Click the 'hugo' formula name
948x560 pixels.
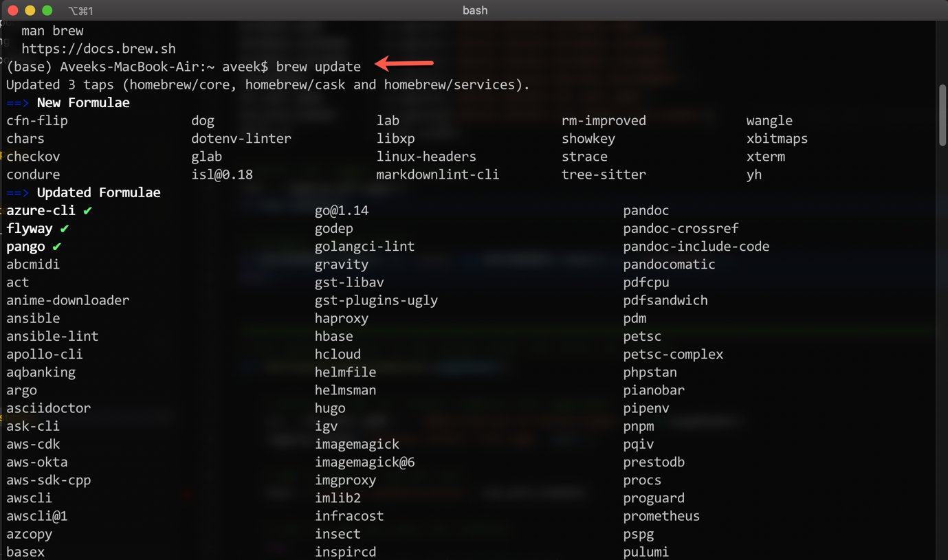(330, 408)
